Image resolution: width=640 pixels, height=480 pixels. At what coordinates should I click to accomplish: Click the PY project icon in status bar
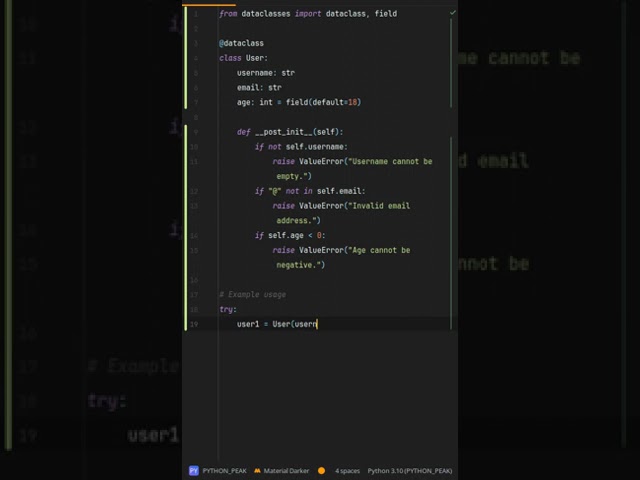click(x=193, y=471)
